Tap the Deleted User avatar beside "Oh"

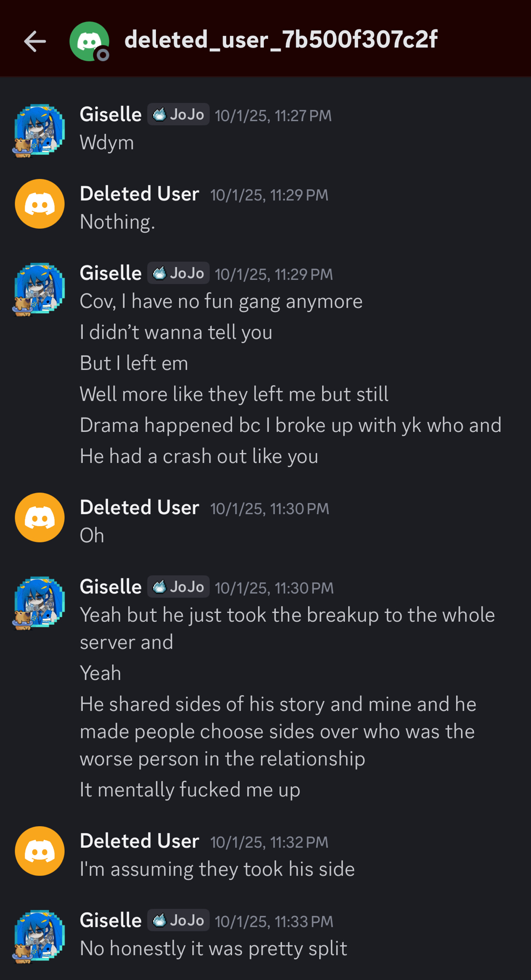[40, 517]
